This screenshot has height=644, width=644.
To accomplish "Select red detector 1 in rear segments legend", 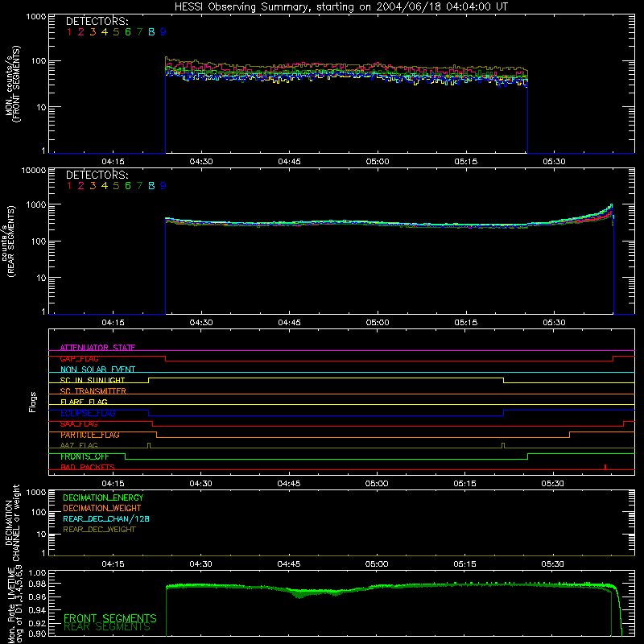I will point(69,186).
